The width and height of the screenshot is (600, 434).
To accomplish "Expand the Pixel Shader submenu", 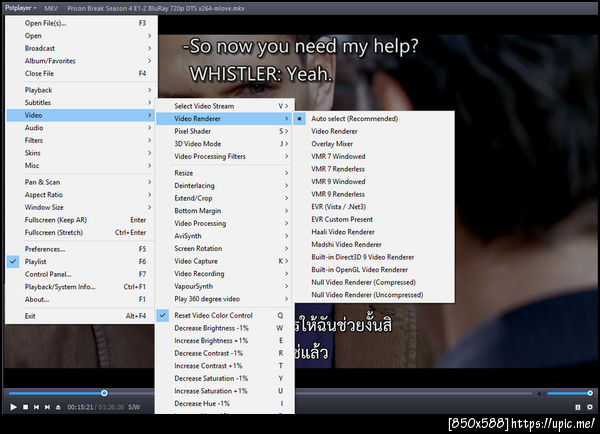I will click(225, 132).
